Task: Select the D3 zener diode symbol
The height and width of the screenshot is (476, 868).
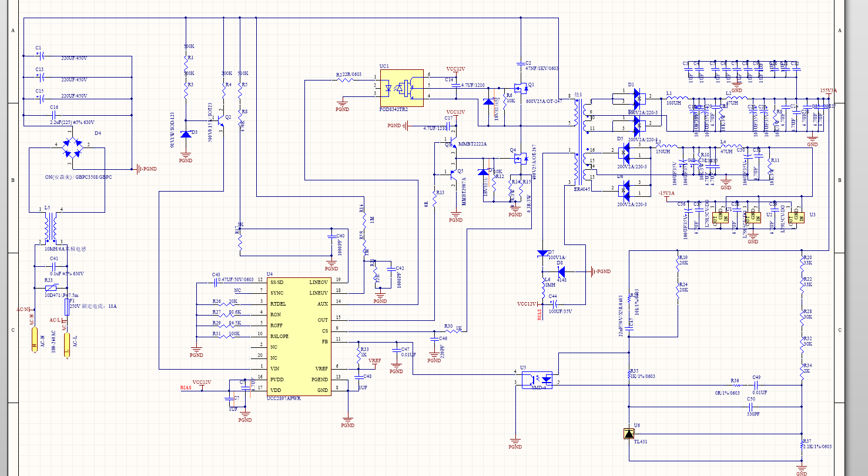Action: click(186, 134)
